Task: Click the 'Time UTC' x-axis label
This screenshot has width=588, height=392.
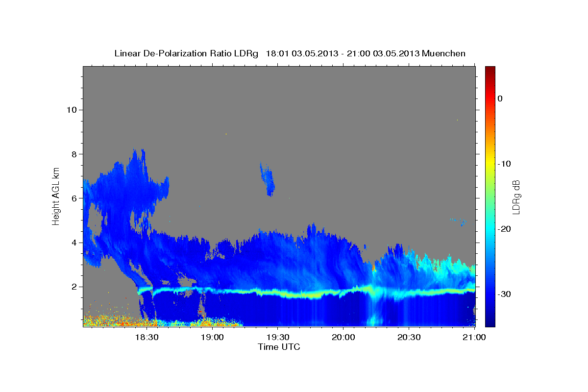Action: (279, 347)
